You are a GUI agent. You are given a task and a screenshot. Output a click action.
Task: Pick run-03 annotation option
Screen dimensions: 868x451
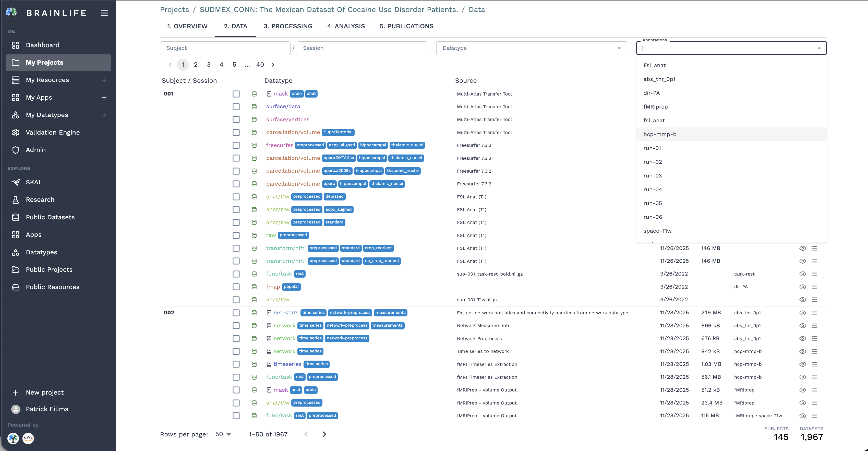click(x=731, y=176)
